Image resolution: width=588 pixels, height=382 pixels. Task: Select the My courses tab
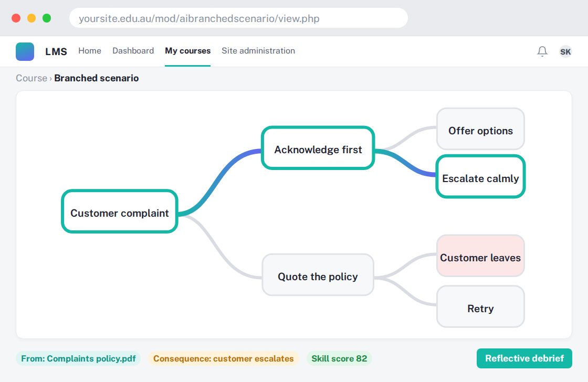[x=187, y=50]
